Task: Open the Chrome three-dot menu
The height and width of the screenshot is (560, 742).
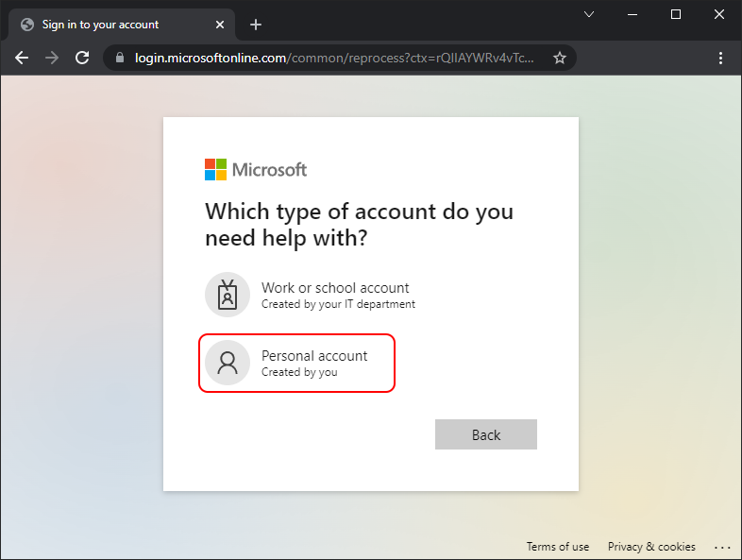Action: [721, 58]
